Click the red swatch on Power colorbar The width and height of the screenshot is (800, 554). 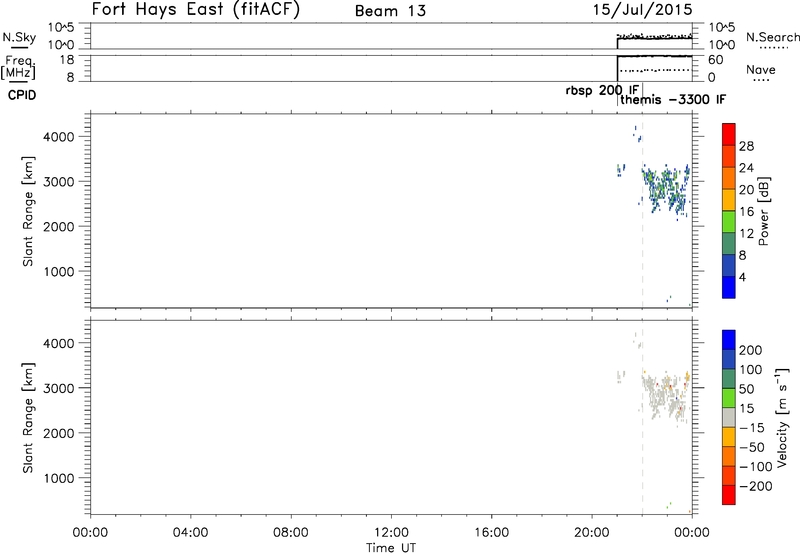(729, 135)
